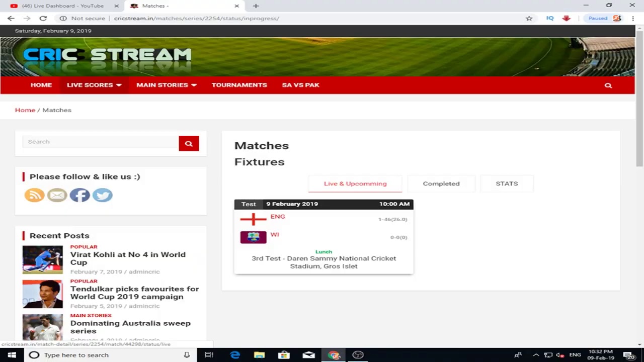Open Tendulkar picks favourites post link
The image size is (644, 362).
[135, 293]
